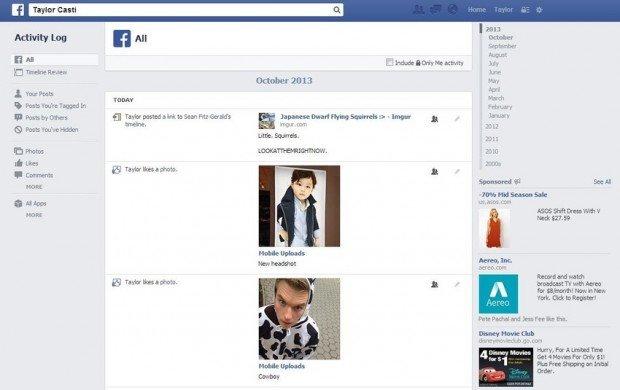
Task: Jump to September in timeline list
Action: tap(502, 46)
